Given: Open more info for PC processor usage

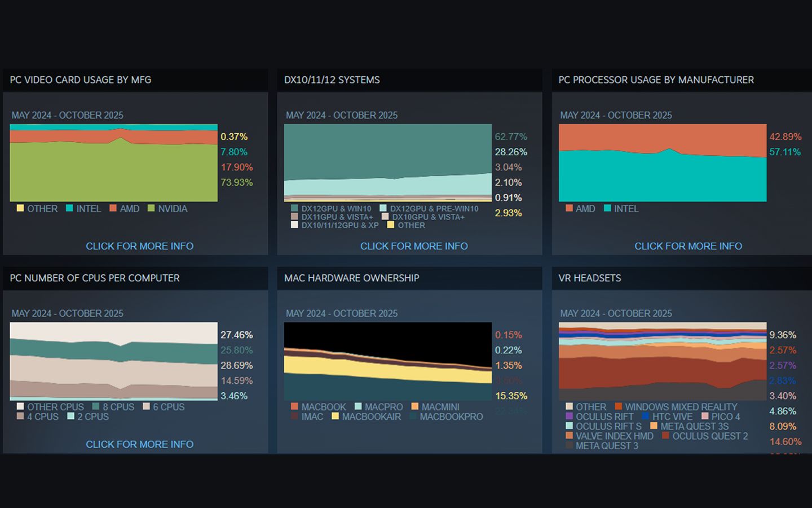Looking at the screenshot, I should click(x=688, y=246).
